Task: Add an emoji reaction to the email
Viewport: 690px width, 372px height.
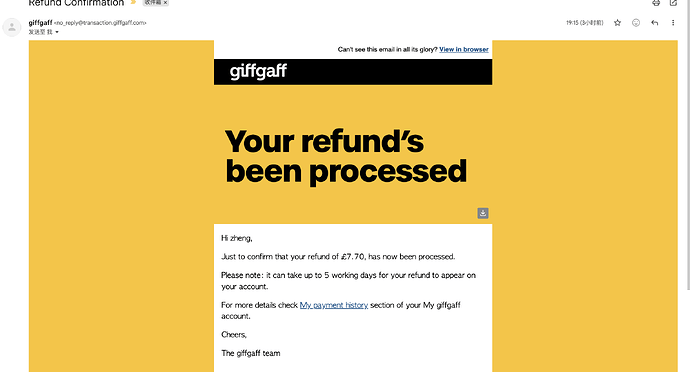Action: coord(636,23)
